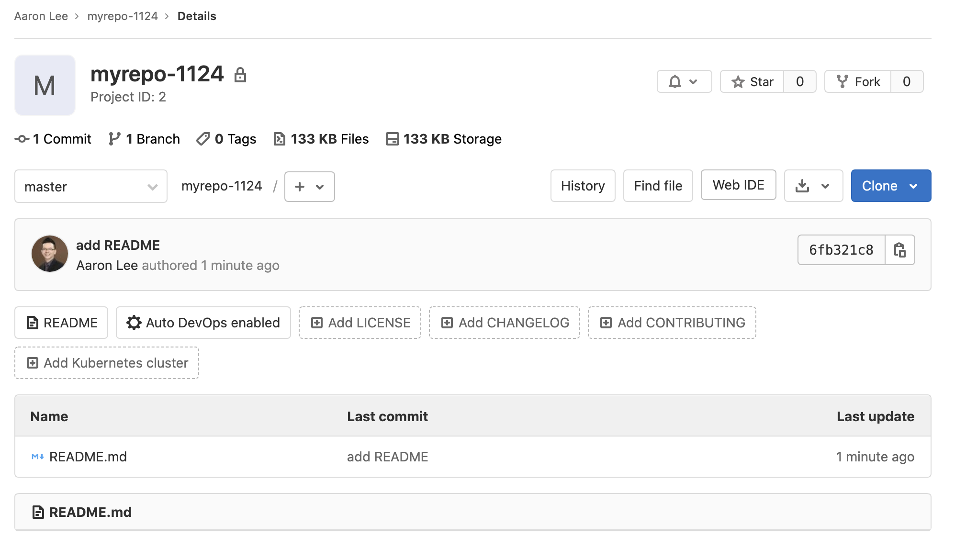Viewport: 966px width, 560px height.
Task: Click the commits icon showing 1 Commit
Action: coord(22,139)
